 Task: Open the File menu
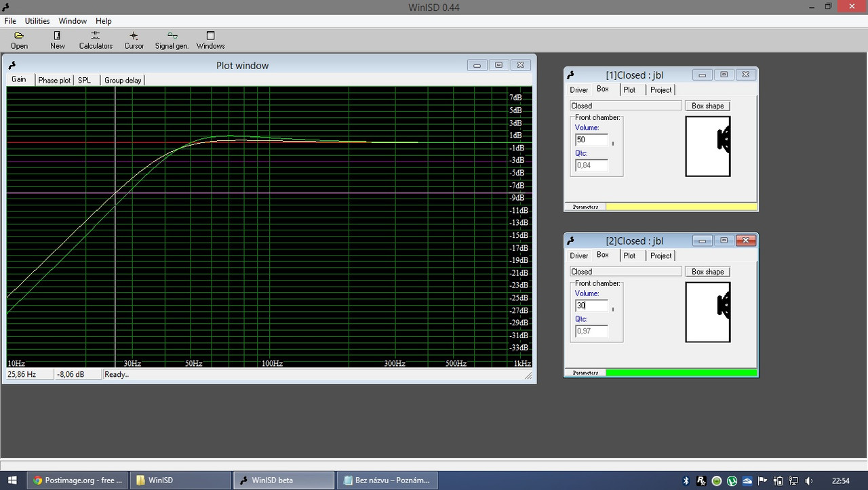click(x=10, y=21)
